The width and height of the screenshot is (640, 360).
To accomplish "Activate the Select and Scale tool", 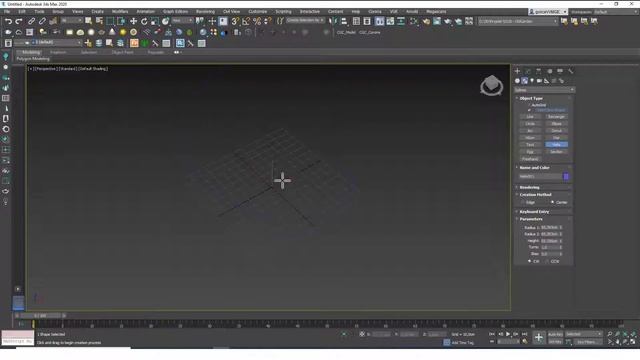I will coord(155,21).
